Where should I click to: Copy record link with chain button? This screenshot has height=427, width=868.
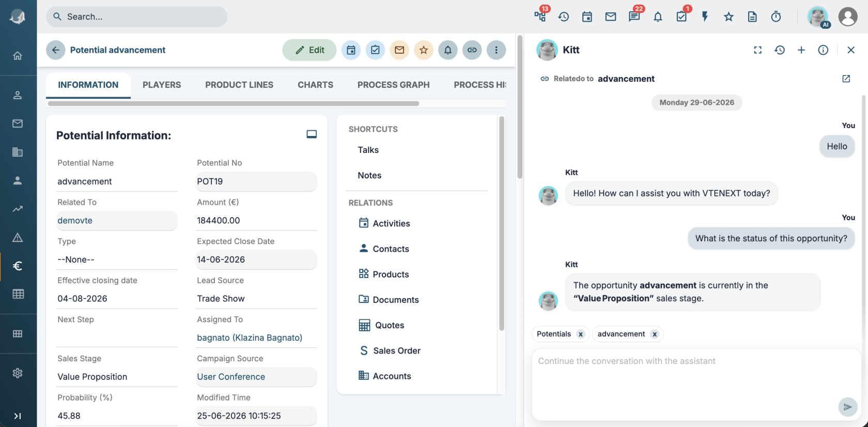(x=472, y=50)
